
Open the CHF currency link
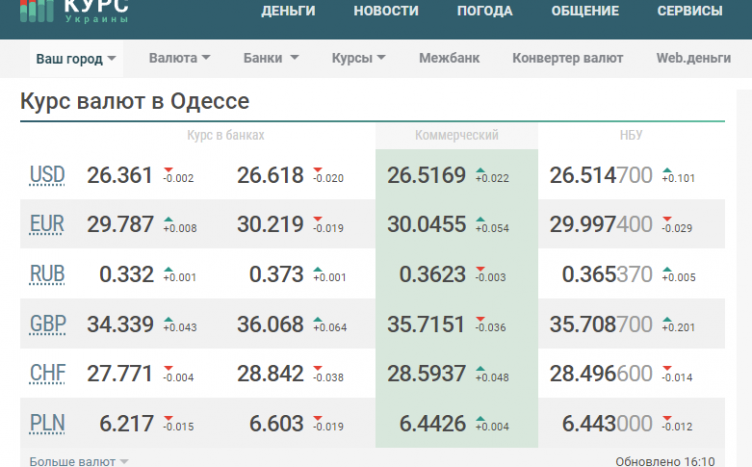[x=47, y=373]
